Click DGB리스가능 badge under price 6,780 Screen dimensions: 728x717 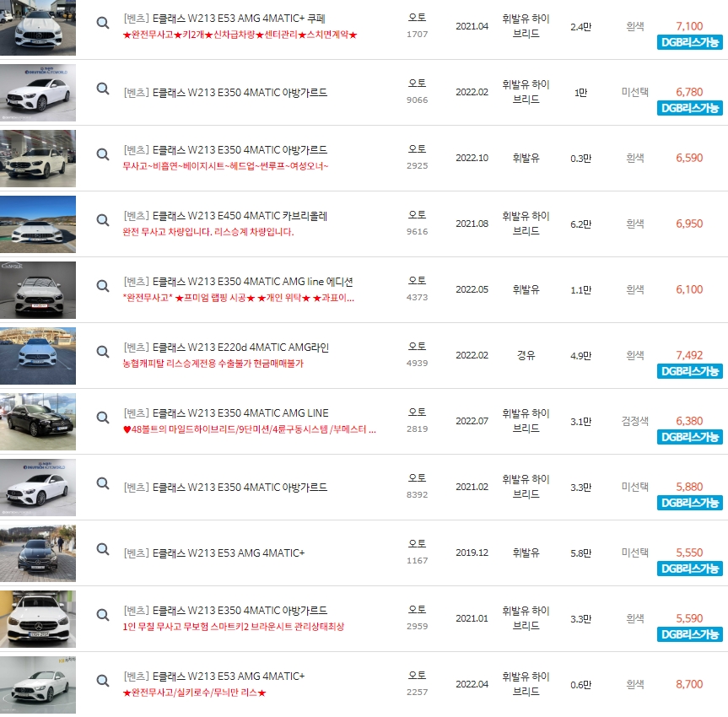(x=689, y=108)
